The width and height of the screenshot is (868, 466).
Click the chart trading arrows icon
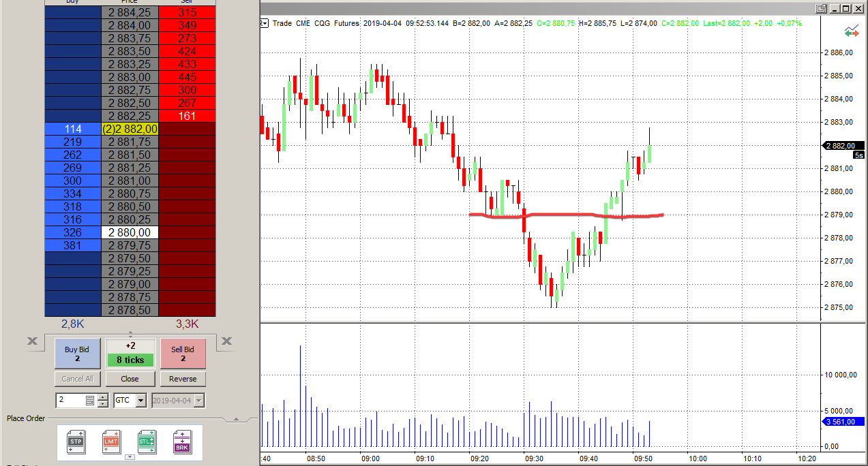pyautogui.click(x=852, y=31)
